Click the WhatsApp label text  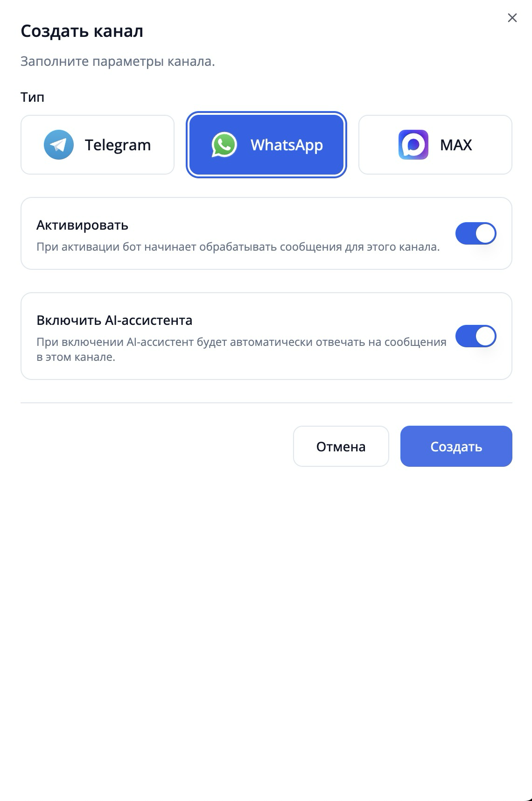(287, 145)
